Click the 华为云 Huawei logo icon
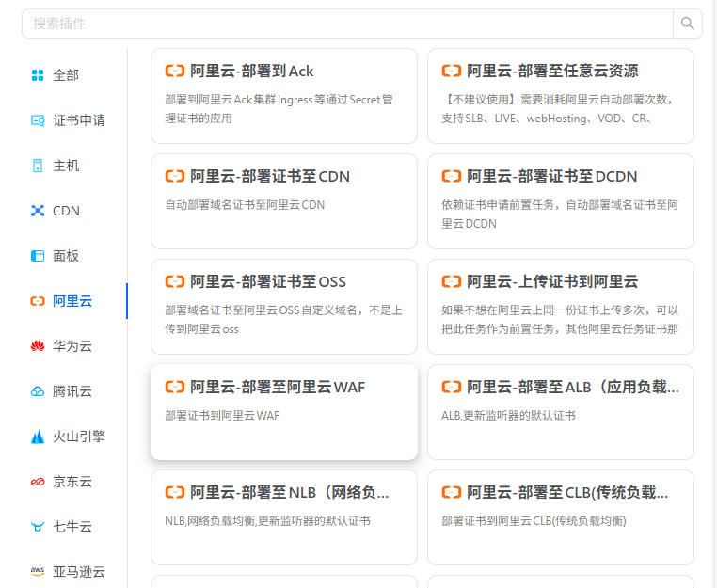The width and height of the screenshot is (717, 588). [38, 346]
